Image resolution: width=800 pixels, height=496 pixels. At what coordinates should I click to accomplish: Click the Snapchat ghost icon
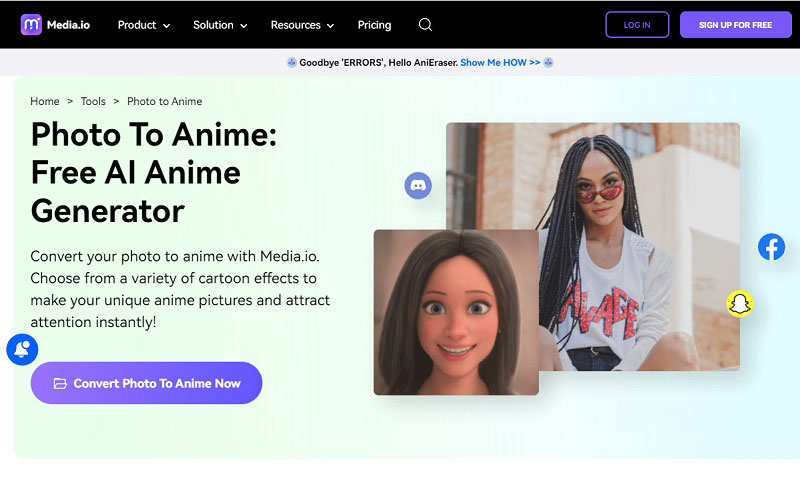click(x=739, y=304)
